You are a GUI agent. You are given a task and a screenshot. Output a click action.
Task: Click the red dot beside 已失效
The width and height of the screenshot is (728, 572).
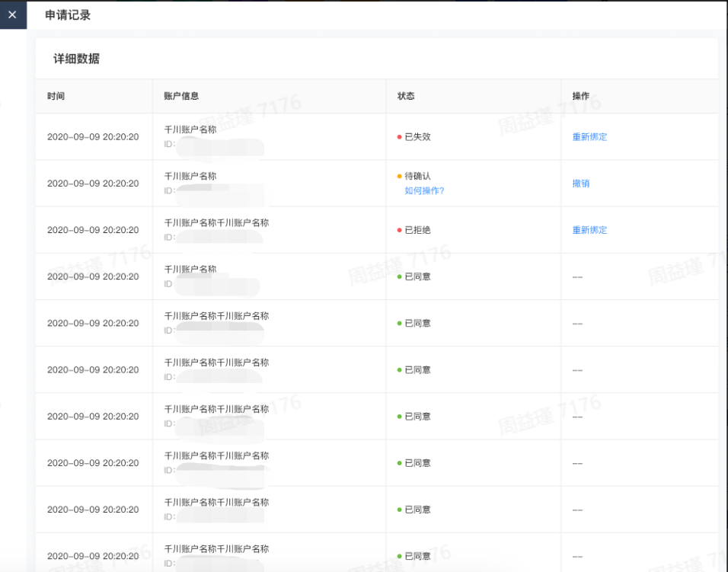399,137
